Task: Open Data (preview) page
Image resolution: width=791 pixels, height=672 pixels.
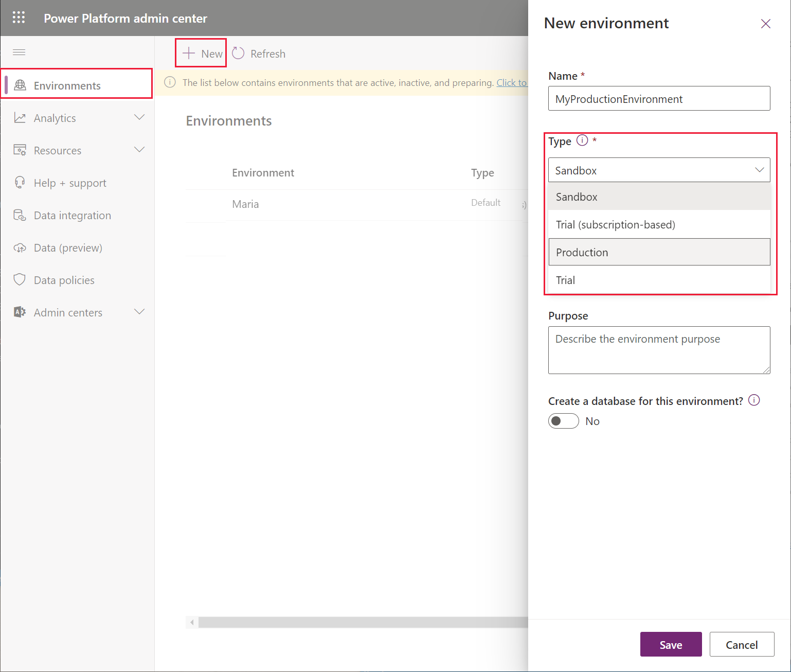Action: pyautogui.click(x=77, y=247)
